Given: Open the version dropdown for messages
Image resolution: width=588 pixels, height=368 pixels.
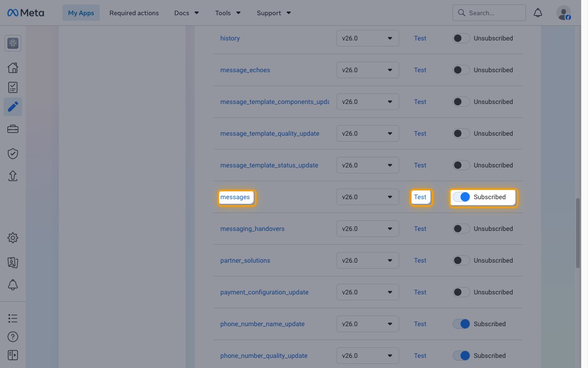Looking at the screenshot, I should tap(367, 197).
